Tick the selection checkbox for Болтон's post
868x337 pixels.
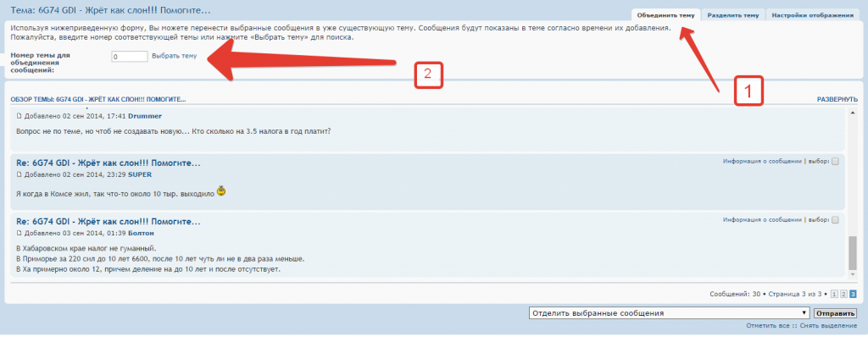835,219
